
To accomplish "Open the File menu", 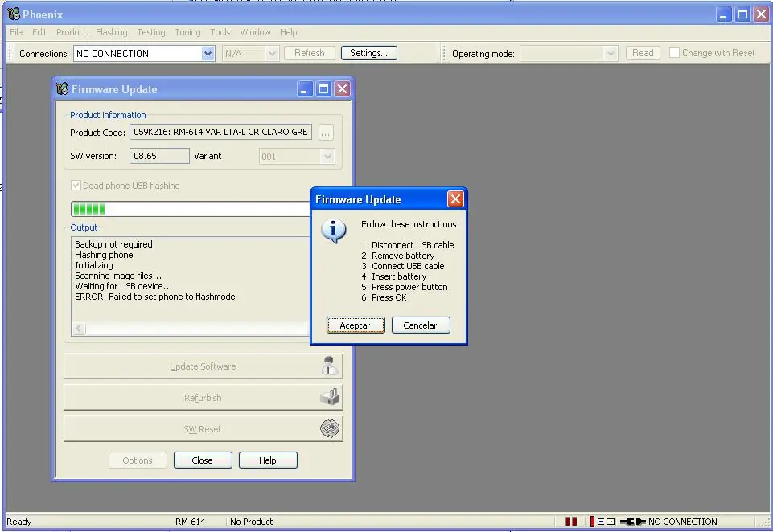I will [x=16, y=32].
